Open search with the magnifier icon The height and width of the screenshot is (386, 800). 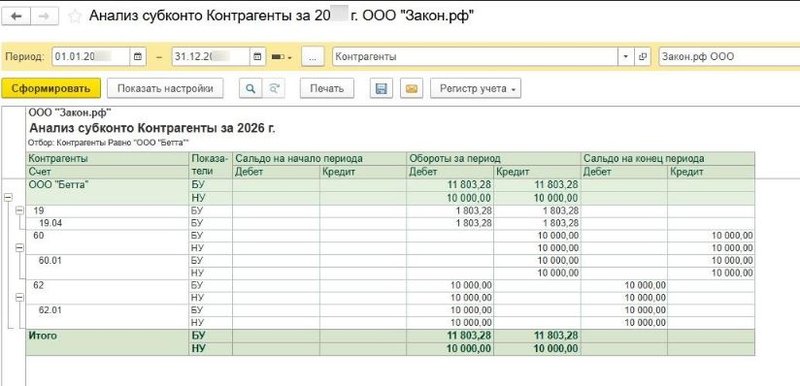pyautogui.click(x=250, y=88)
